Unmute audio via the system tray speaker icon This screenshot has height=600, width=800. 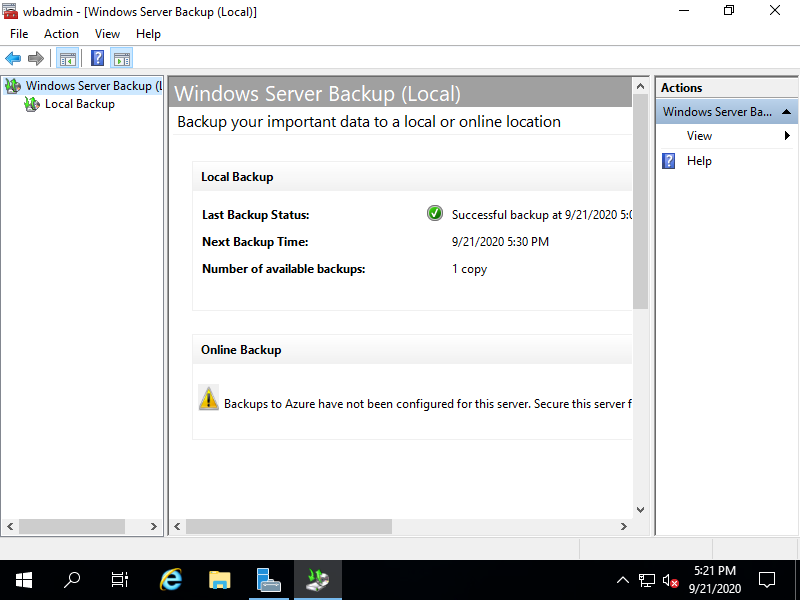[671, 579]
